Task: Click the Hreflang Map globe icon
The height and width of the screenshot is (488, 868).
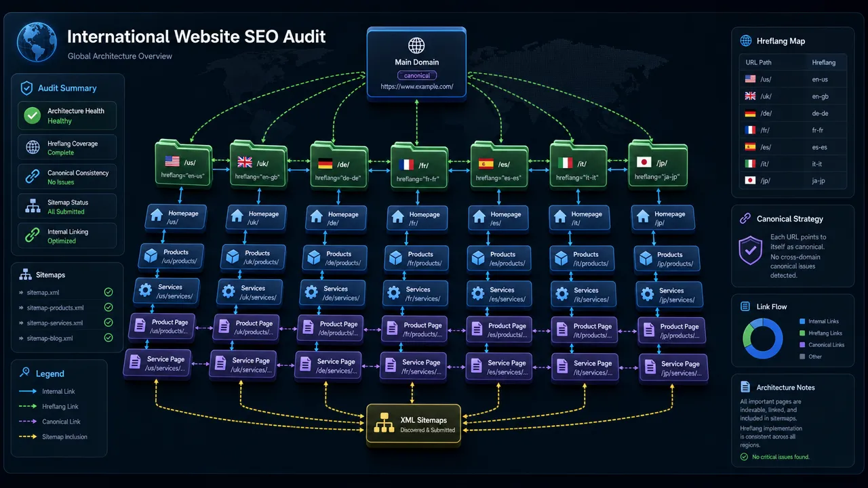Action: [x=746, y=41]
